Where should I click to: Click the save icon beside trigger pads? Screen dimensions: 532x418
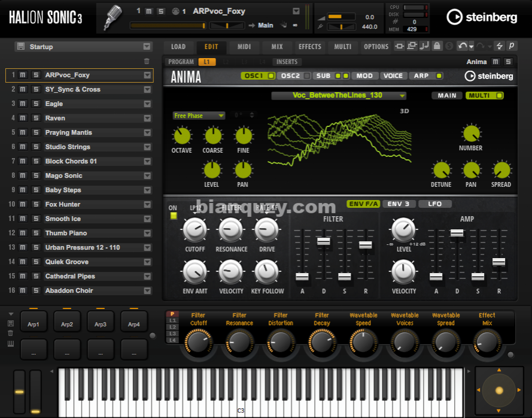pos(11,323)
